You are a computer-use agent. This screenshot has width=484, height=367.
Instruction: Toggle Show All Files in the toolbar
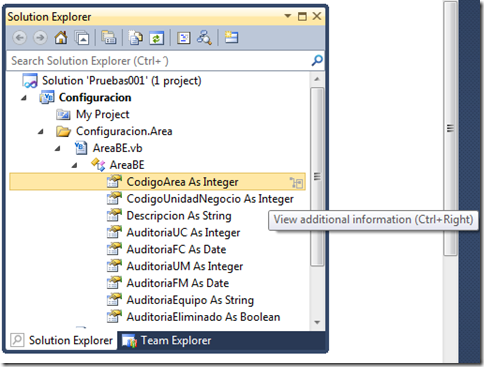point(136,38)
